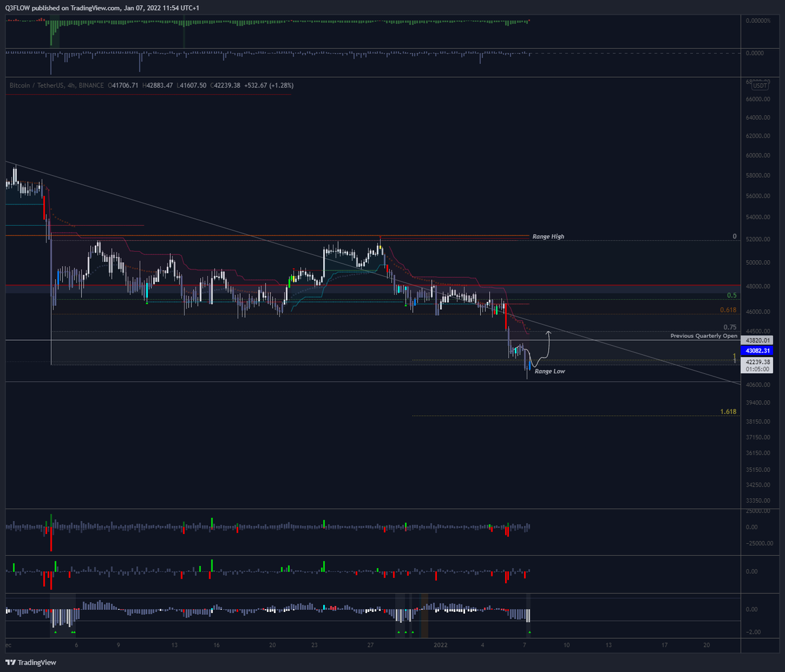Click date 7 on the time axis
785x672 pixels.
tap(524, 645)
